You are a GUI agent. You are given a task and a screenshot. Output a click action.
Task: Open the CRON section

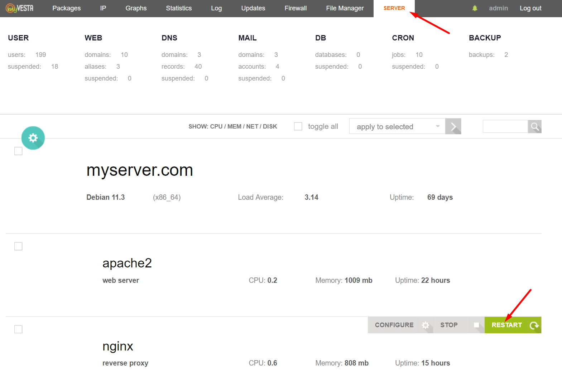(403, 38)
